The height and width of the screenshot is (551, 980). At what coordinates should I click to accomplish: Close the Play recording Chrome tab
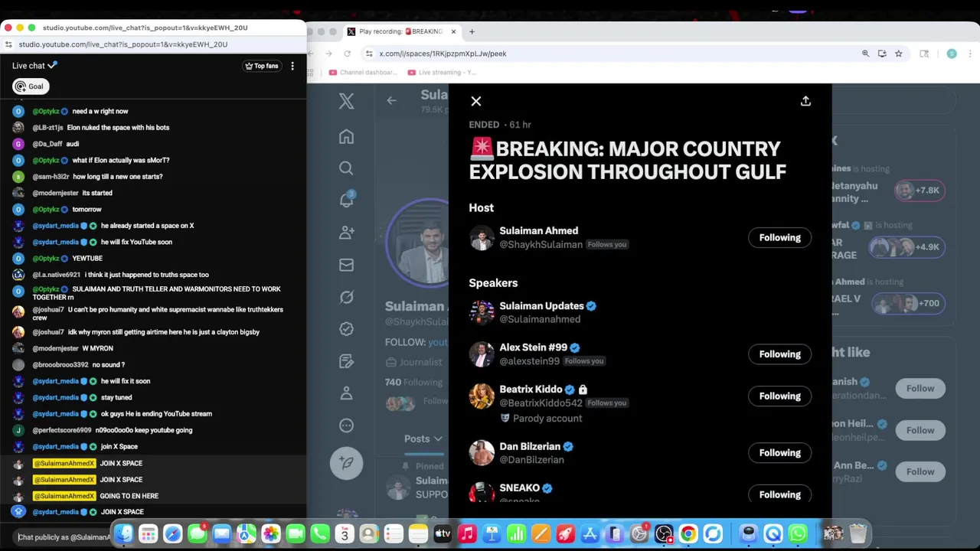click(453, 31)
